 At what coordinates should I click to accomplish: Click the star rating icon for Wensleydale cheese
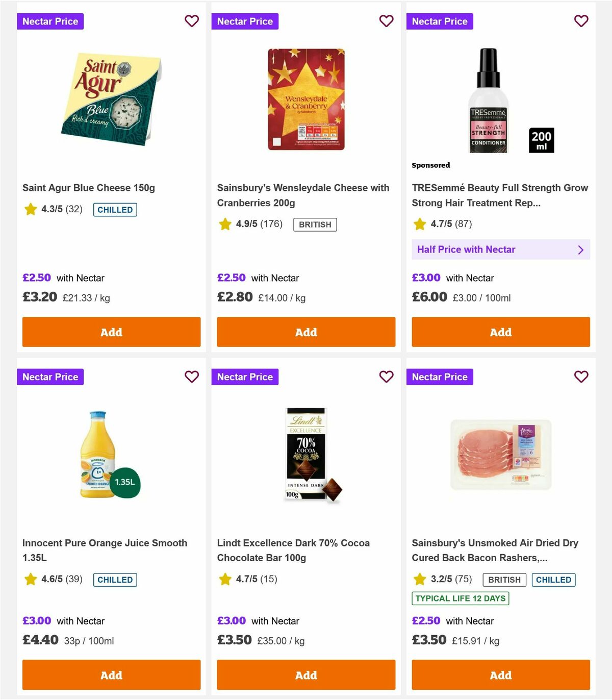pos(225,224)
